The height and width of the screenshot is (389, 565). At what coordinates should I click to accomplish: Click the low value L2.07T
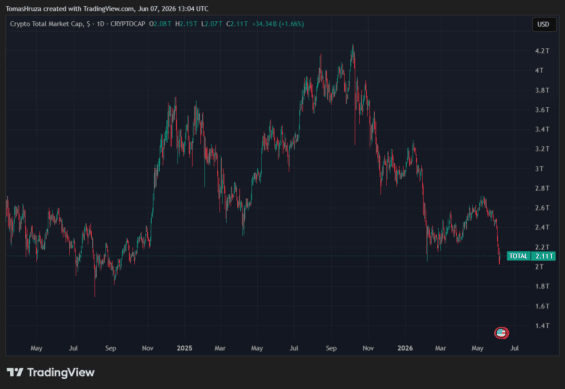tap(212, 24)
